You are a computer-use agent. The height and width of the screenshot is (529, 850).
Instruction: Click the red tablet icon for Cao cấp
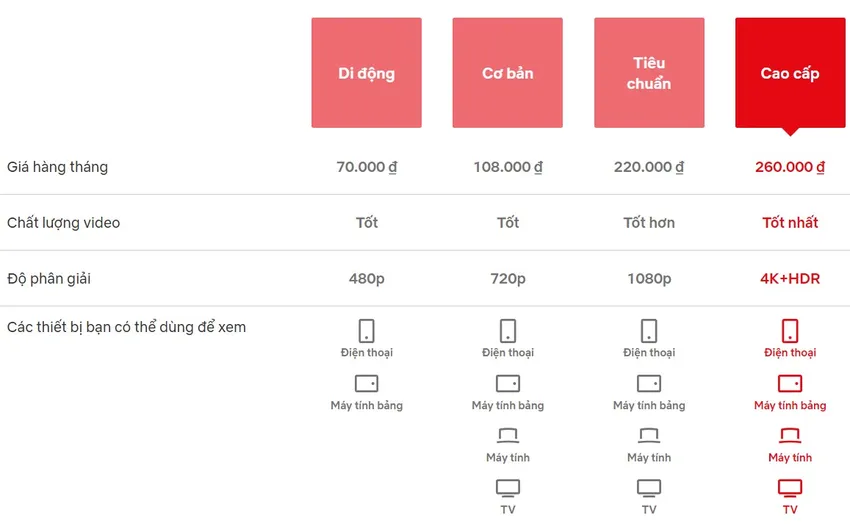pos(790,384)
